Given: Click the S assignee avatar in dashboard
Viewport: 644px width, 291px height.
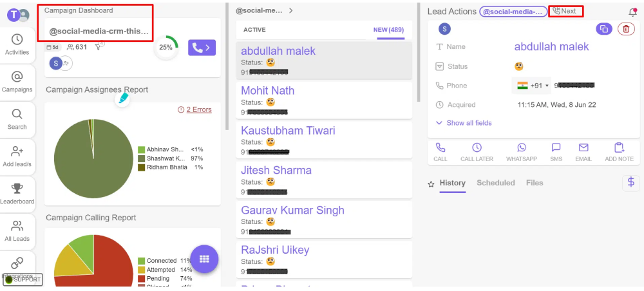Looking at the screenshot, I should [55, 63].
